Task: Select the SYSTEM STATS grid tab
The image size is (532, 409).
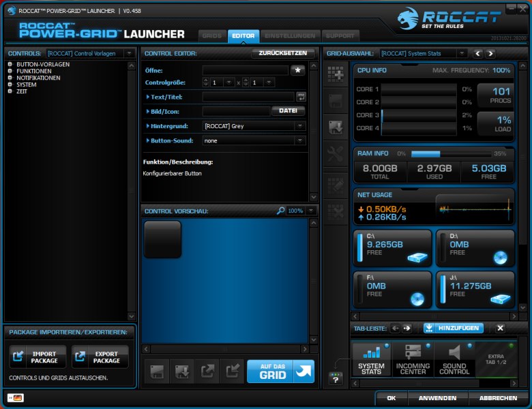Action: 371,359
